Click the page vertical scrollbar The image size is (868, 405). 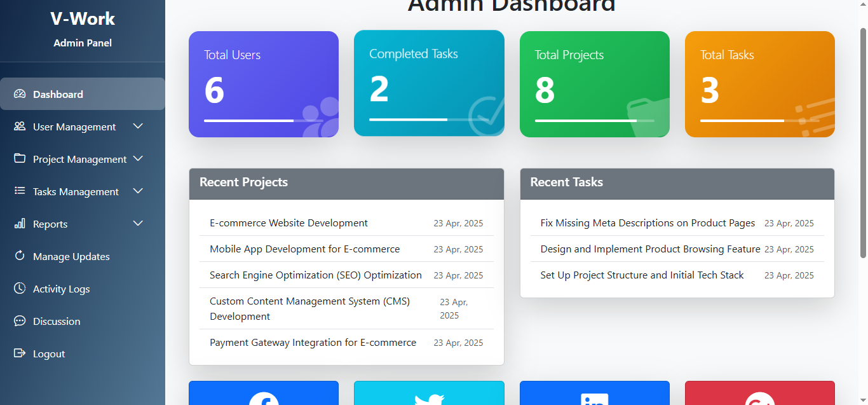point(863,142)
